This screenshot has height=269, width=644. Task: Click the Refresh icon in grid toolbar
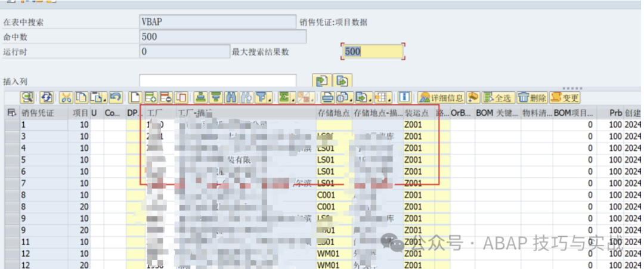(47, 97)
